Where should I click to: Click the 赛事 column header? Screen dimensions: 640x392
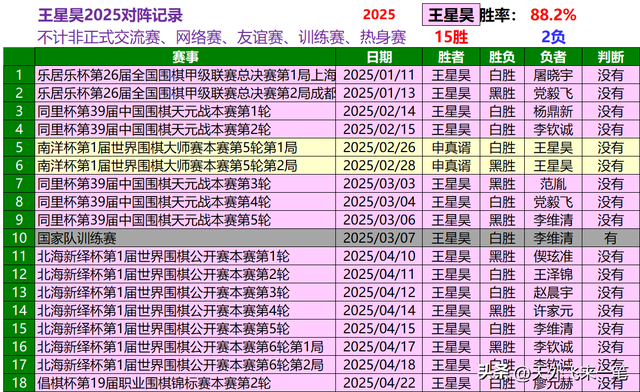[185, 57]
